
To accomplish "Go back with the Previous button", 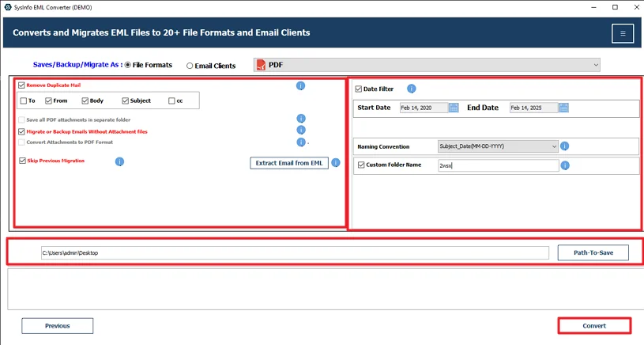I will tap(58, 326).
